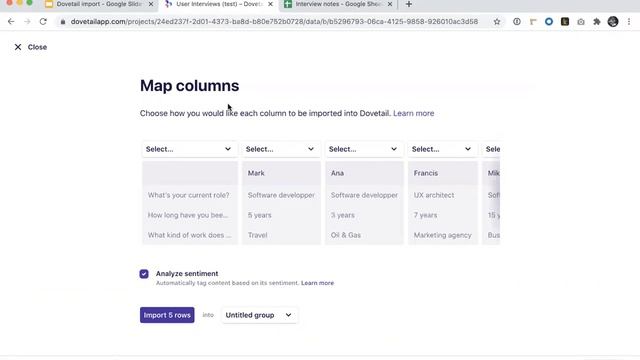Click the browser back arrow
Screen dimensions: 640x360
[11, 22]
